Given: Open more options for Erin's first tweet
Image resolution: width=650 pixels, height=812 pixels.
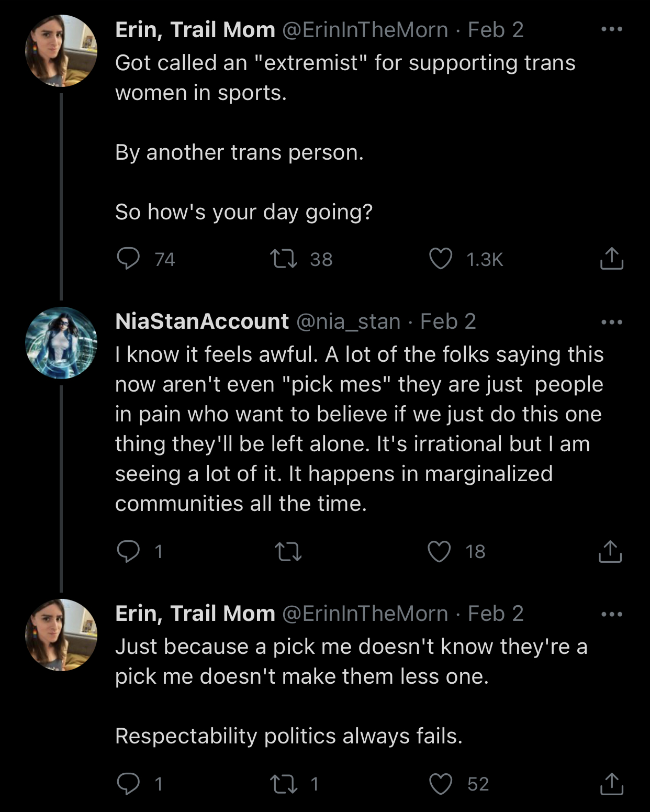Looking at the screenshot, I should point(611,29).
